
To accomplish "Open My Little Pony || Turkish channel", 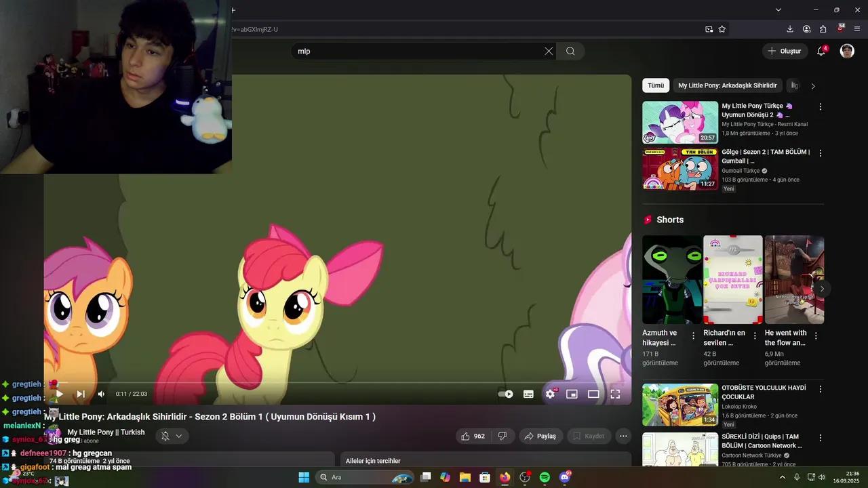I will coord(106,432).
